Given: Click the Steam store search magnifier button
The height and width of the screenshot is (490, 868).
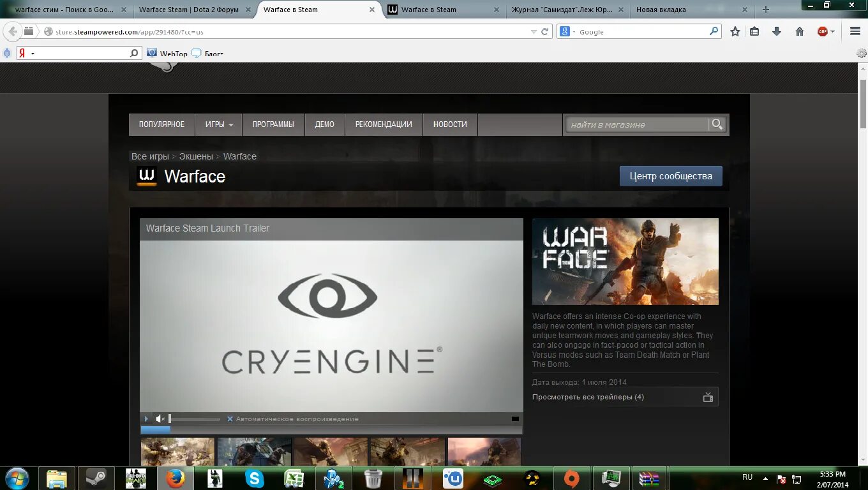Looking at the screenshot, I should tap(717, 124).
